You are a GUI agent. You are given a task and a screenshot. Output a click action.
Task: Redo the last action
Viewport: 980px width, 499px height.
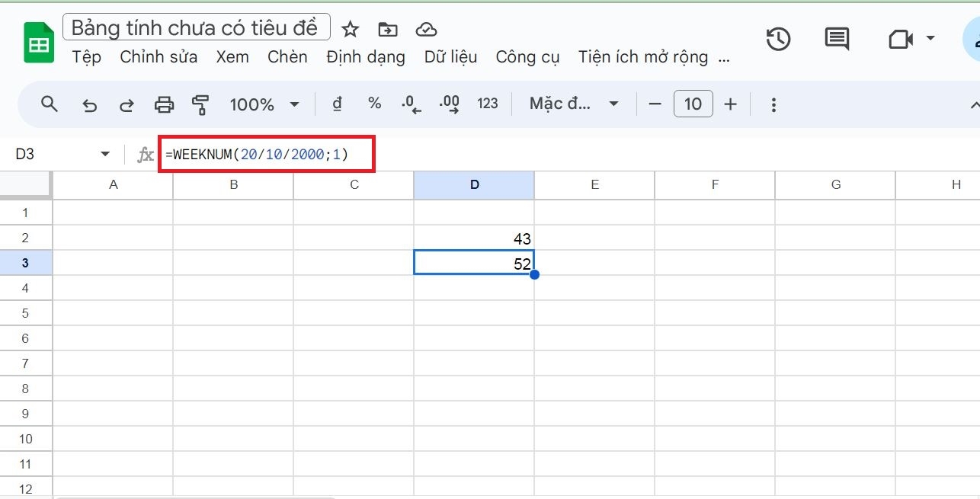[x=127, y=105]
